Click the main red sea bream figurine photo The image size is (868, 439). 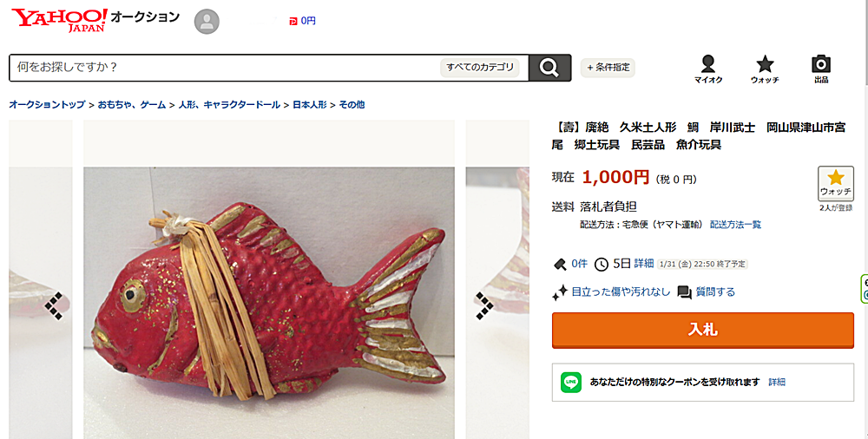pyautogui.click(x=269, y=303)
